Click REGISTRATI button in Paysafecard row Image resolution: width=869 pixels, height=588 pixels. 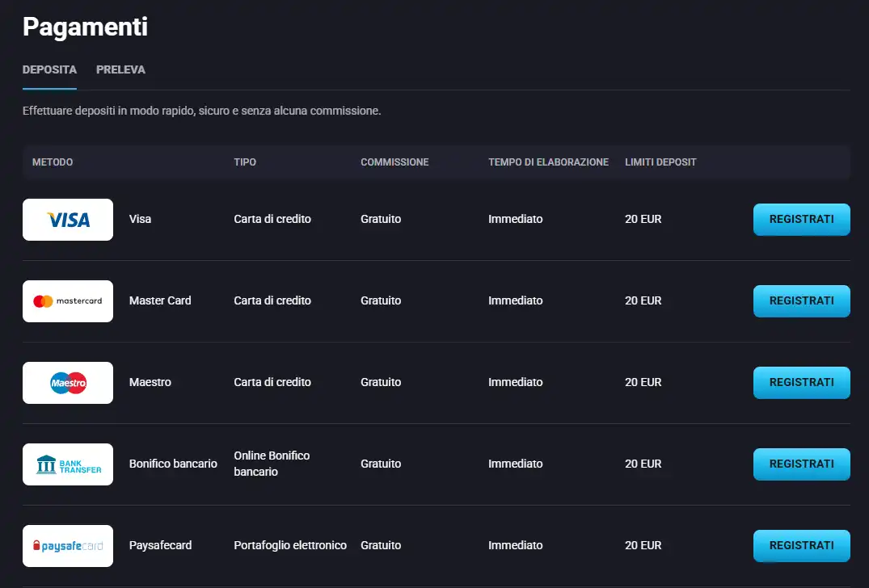pyautogui.click(x=801, y=545)
